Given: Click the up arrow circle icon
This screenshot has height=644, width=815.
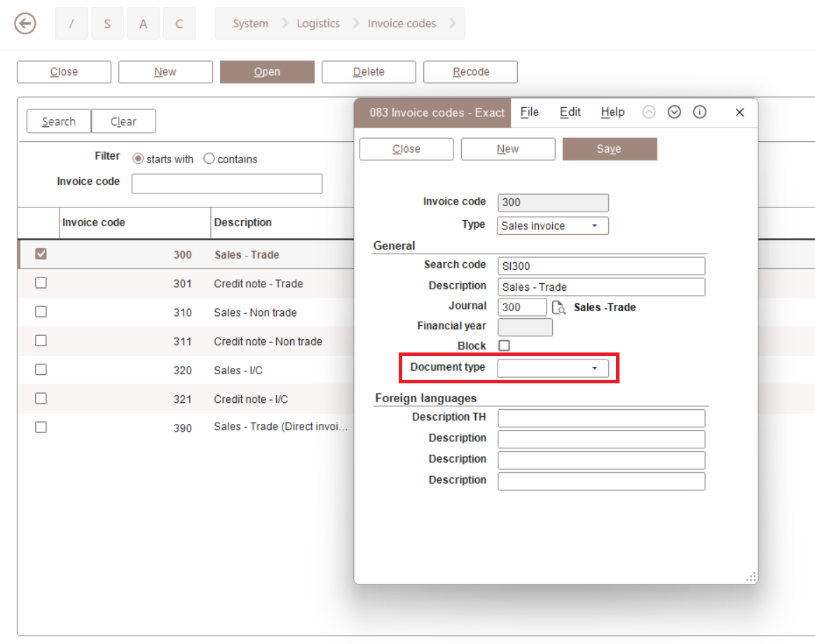Looking at the screenshot, I should pyautogui.click(x=649, y=112).
